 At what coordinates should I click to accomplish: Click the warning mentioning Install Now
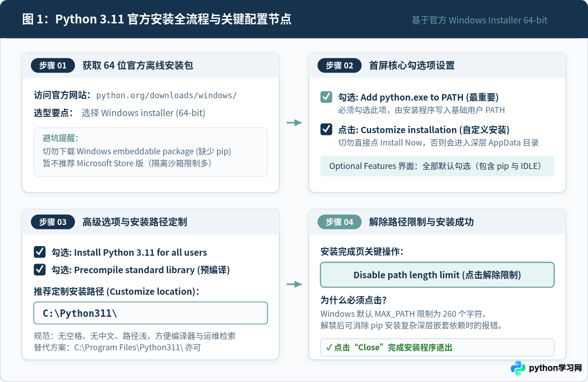coord(439,142)
